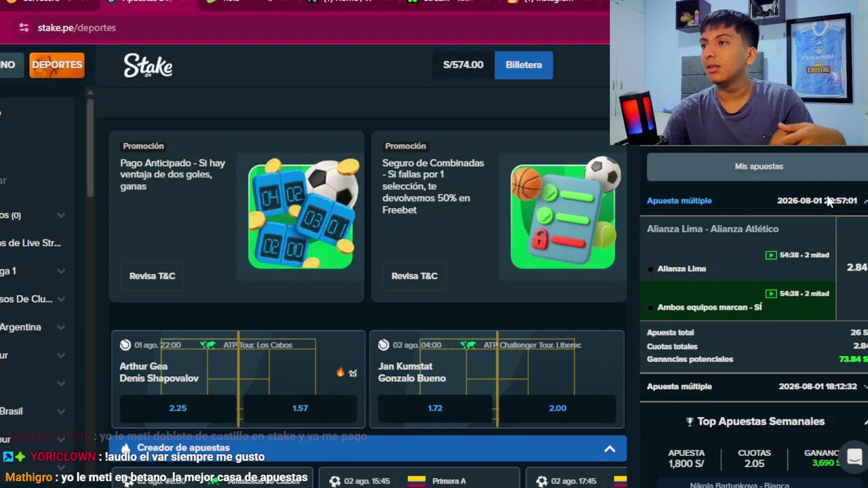868x488 pixels.
Task: Bet on Denis Shapovalov at odds 1.57
Action: 300,408
